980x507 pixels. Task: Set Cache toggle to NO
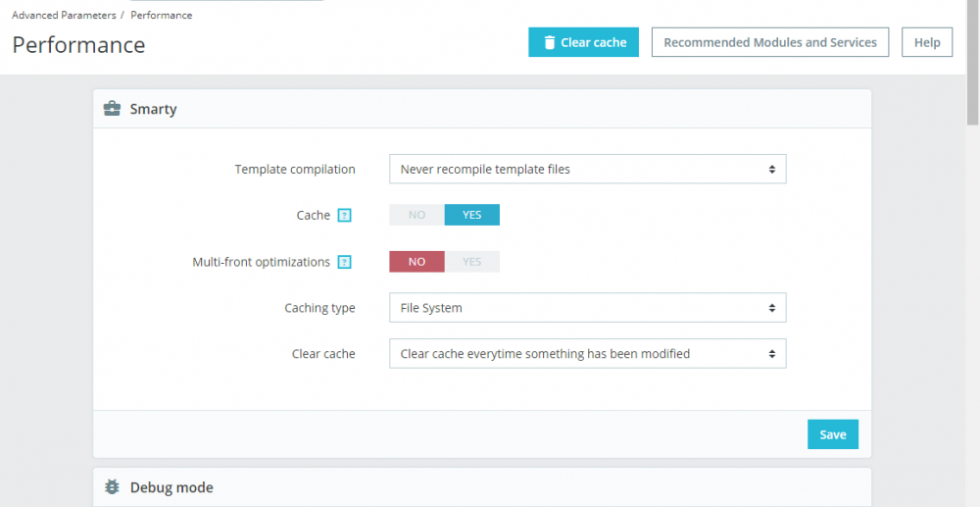click(417, 215)
